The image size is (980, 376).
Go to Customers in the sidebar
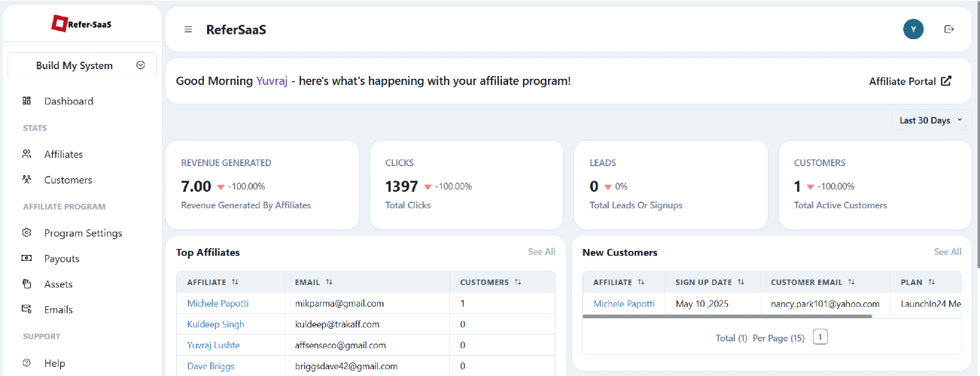click(68, 180)
